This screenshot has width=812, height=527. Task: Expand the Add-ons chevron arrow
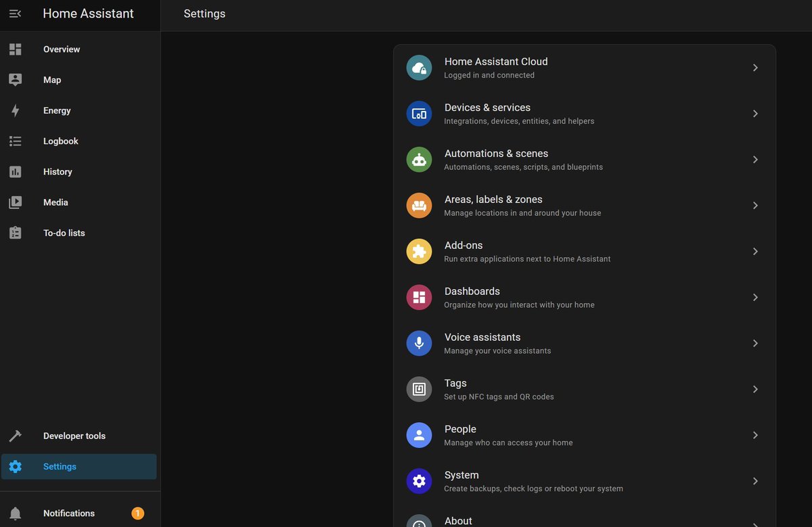[755, 252]
